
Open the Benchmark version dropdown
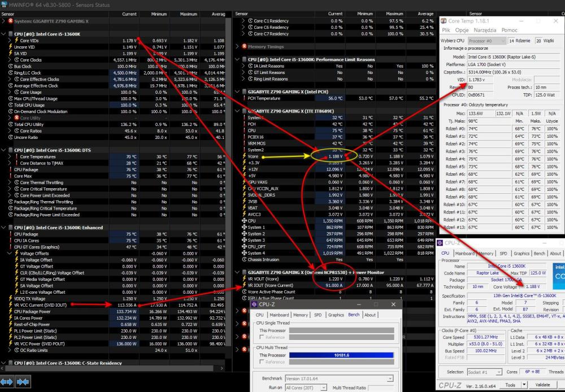(x=389, y=378)
